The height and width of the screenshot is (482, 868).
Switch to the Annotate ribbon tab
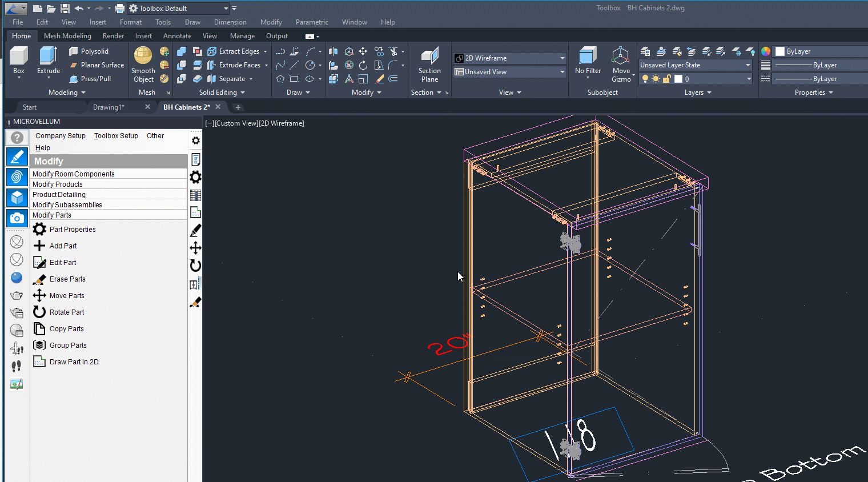tap(177, 36)
